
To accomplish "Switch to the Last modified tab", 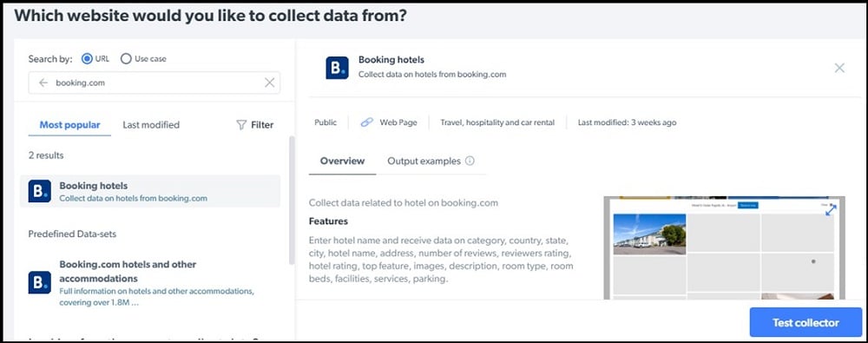I will pos(151,125).
